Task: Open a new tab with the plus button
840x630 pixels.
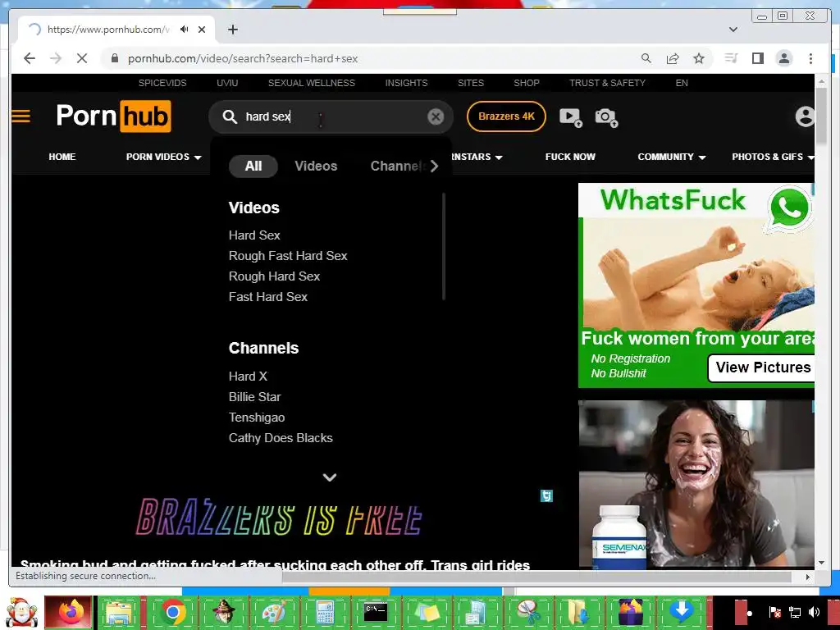Action: click(x=232, y=30)
